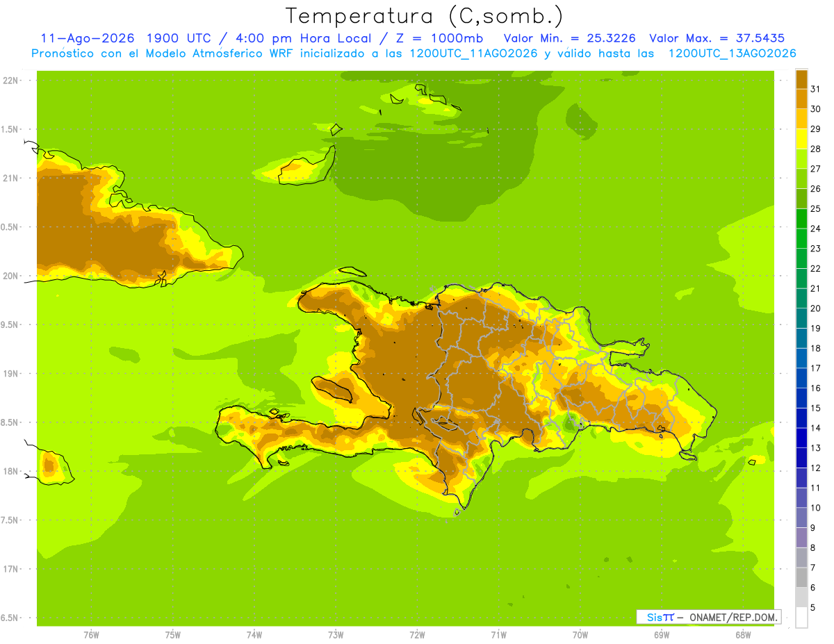Image resolution: width=834 pixels, height=644 pixels.
Task: Click the date text '11-Ago-2026'
Action: click(x=88, y=38)
